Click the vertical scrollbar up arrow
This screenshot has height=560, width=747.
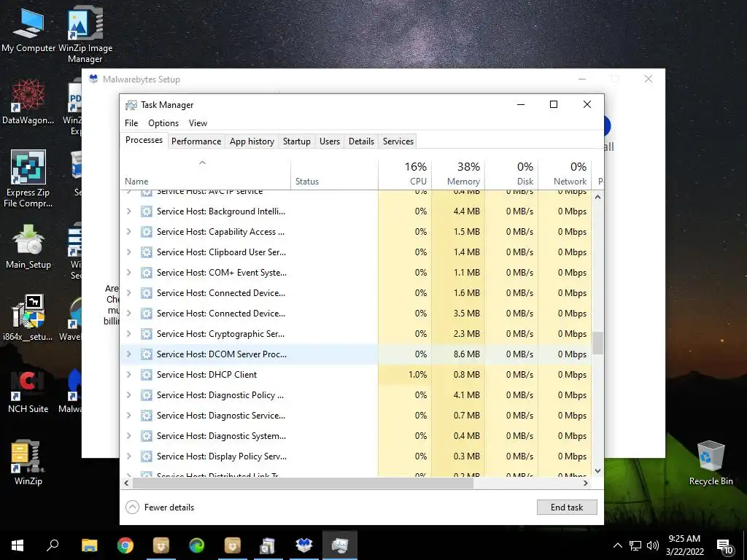(x=597, y=197)
